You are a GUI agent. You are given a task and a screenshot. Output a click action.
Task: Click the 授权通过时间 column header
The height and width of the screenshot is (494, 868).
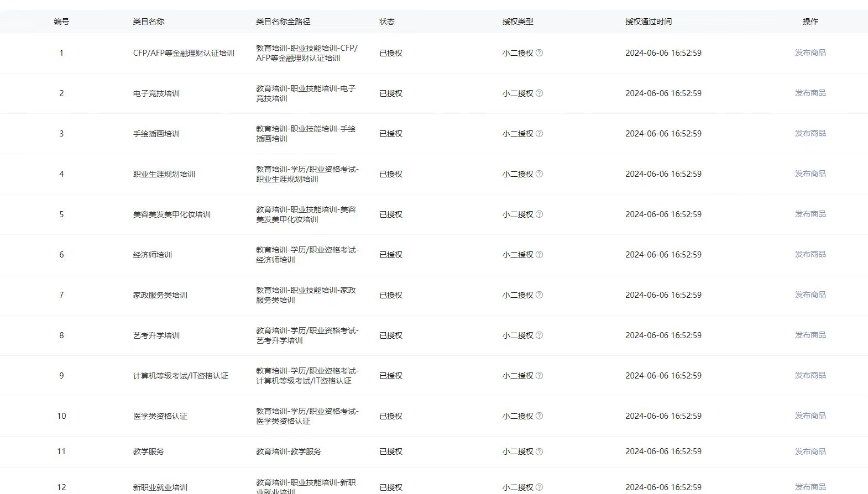(x=648, y=22)
